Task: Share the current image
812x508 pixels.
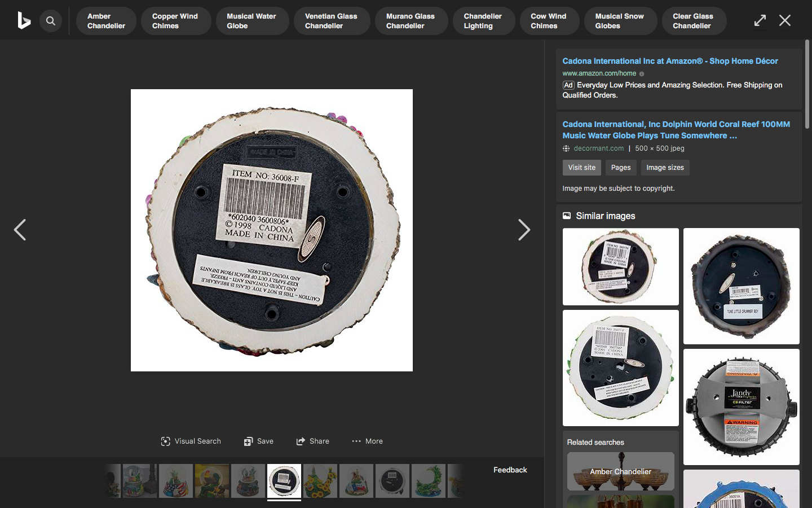Action: click(313, 441)
